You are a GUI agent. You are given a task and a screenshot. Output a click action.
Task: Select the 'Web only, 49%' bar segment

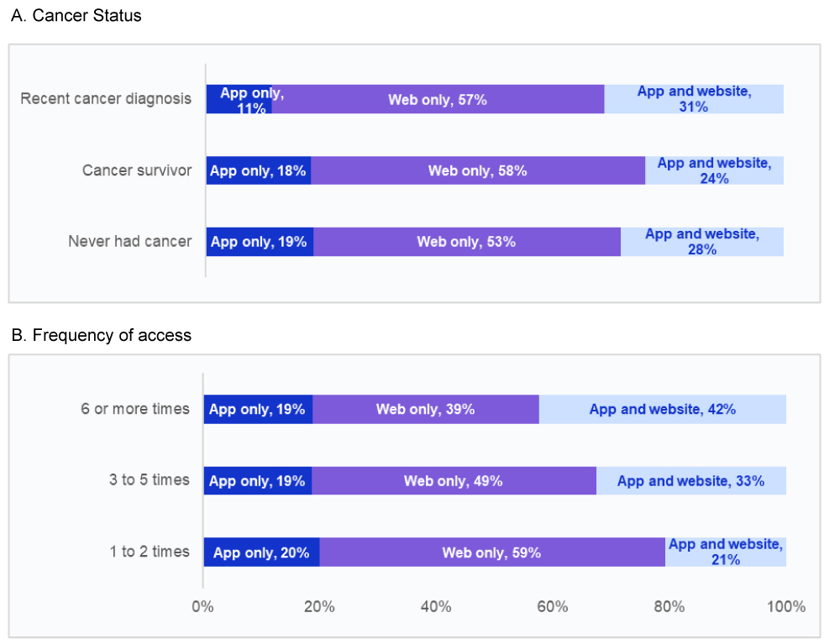pyautogui.click(x=454, y=481)
